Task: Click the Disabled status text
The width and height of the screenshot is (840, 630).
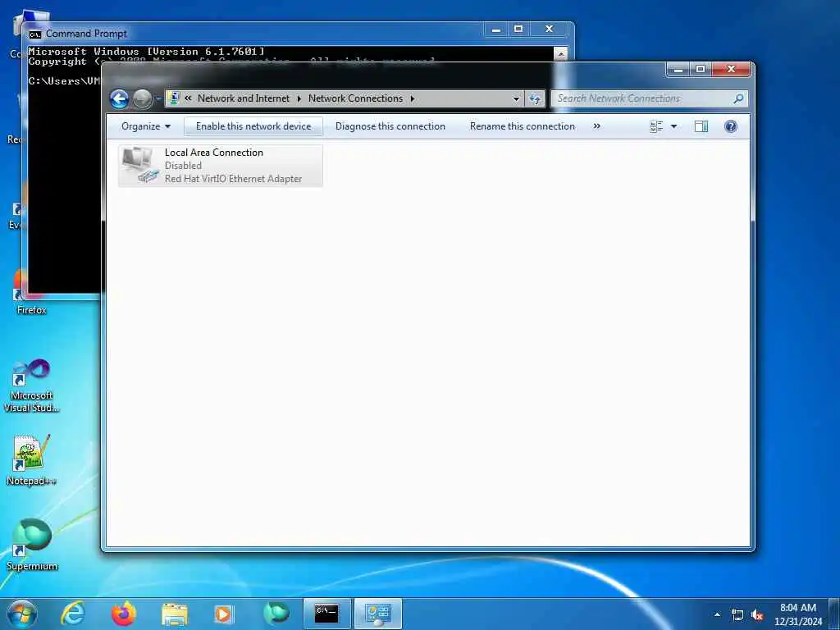Action: tap(183, 166)
